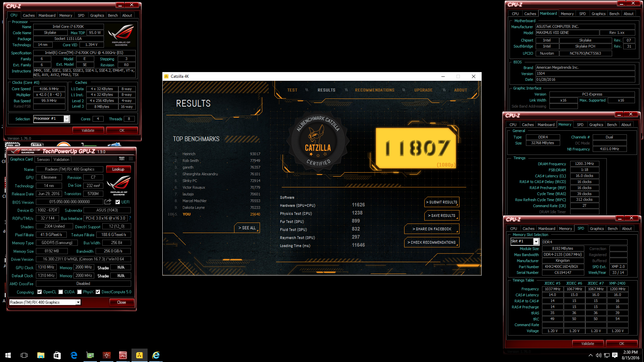Click the red light bulb taskbar app

click(x=107, y=355)
